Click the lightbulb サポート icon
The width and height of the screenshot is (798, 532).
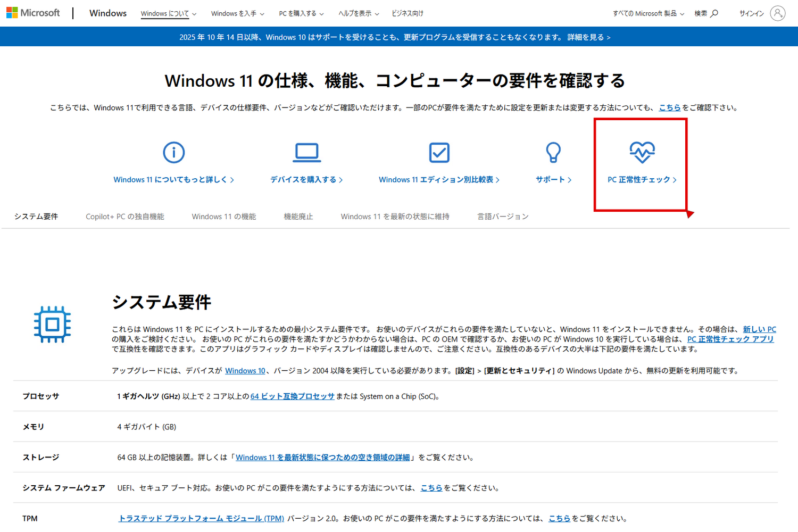553,152
